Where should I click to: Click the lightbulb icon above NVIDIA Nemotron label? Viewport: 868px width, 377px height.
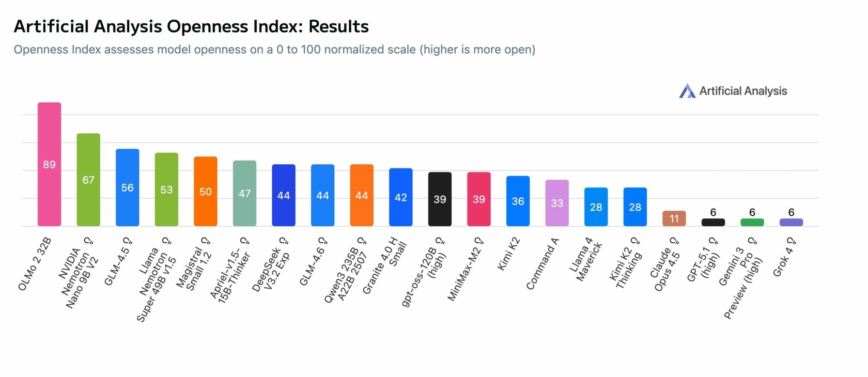tap(89, 241)
